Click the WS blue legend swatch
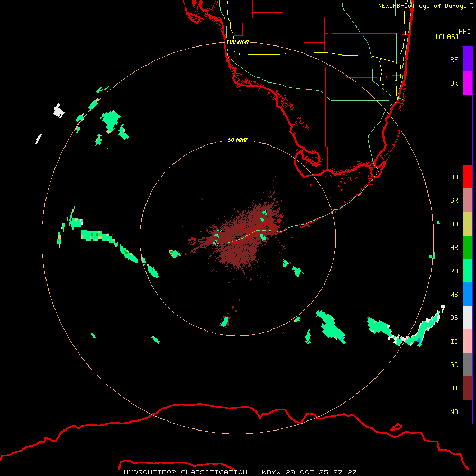This screenshot has width=476, height=476. [x=467, y=294]
